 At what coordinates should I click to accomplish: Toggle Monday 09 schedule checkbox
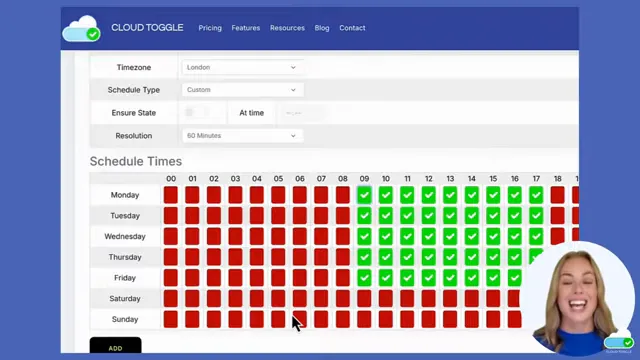coord(364,195)
